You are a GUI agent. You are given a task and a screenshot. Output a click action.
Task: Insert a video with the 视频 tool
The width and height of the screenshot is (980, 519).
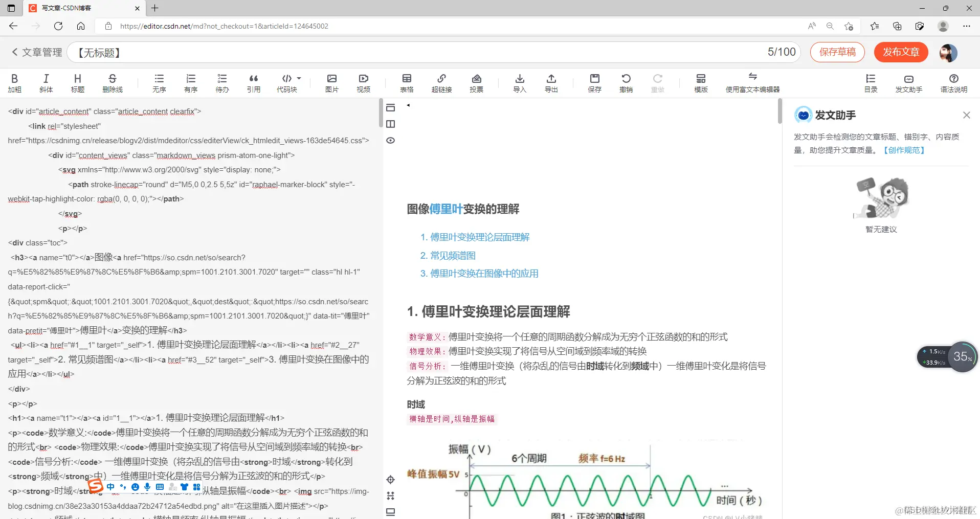tap(363, 82)
